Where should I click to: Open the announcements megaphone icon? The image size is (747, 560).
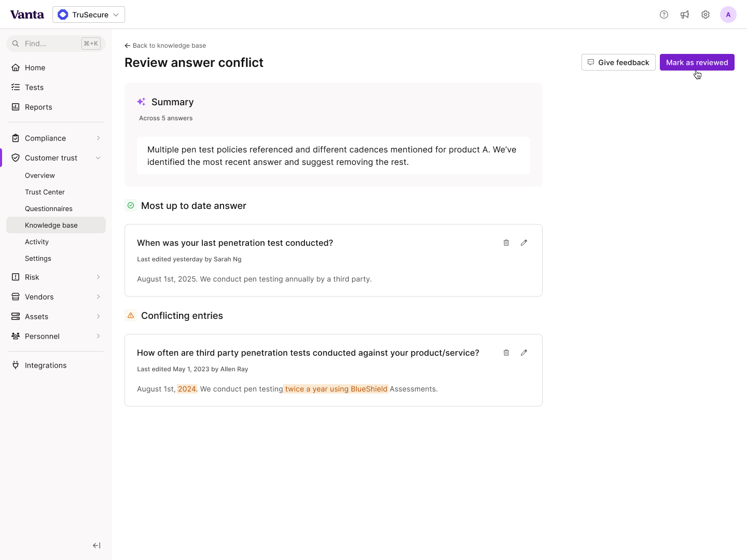(685, 15)
